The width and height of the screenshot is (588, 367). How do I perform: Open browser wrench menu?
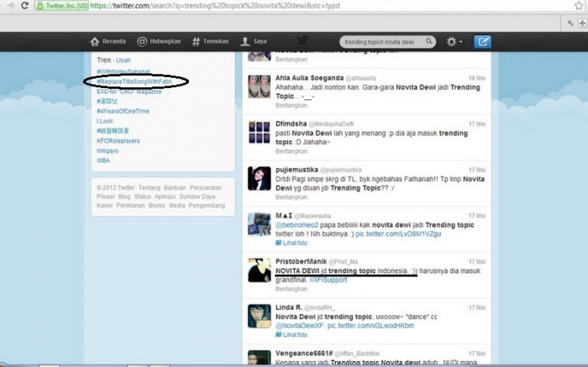click(570, 24)
